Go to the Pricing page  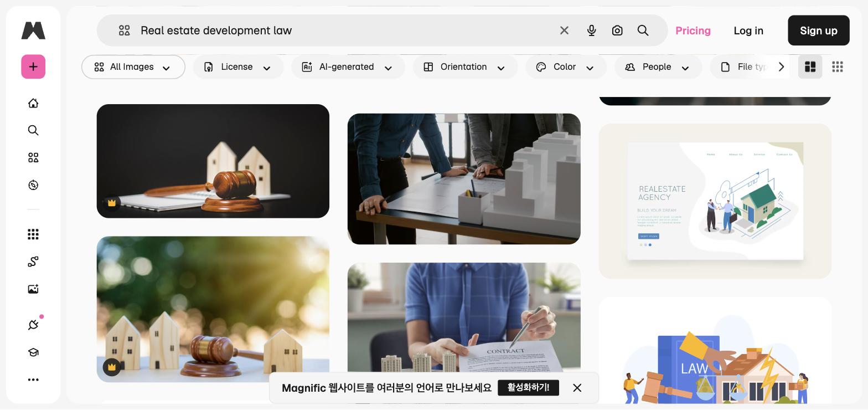[x=693, y=30]
